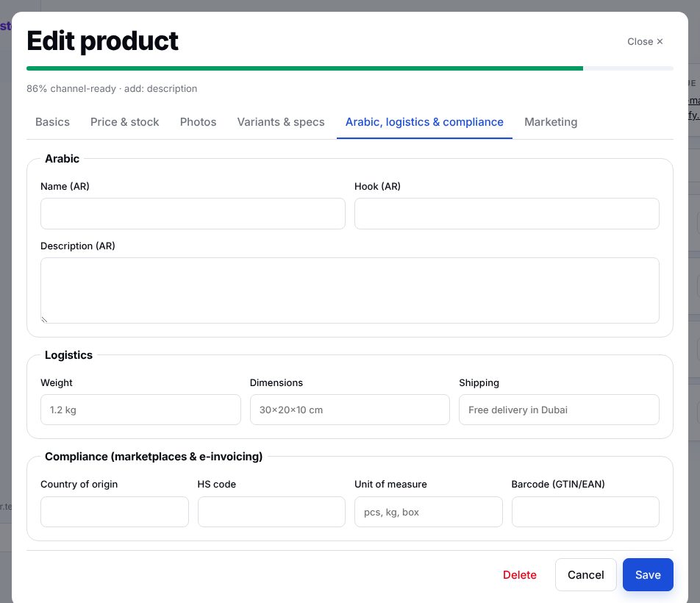The image size is (700, 603).
Task: Click the Arabic section heading
Action: point(62,159)
